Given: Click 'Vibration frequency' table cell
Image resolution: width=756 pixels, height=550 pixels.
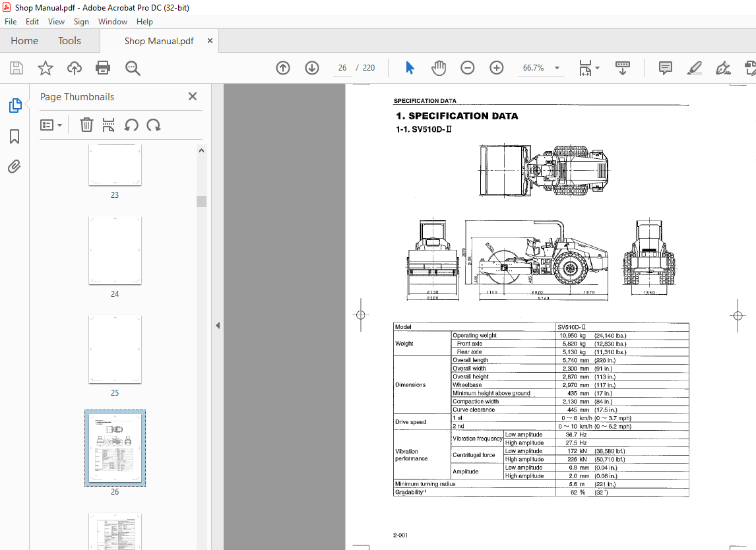Looking at the screenshot, I should click(478, 438).
